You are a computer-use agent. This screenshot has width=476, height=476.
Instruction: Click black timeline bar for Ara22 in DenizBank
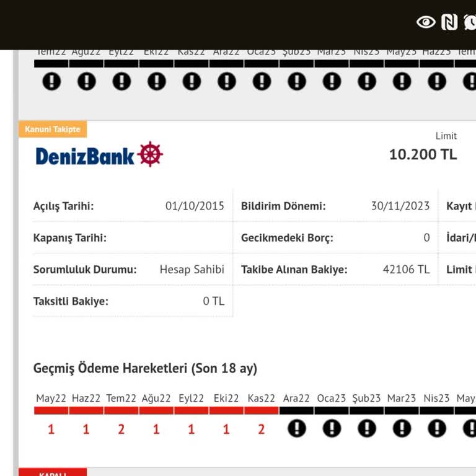(297, 411)
